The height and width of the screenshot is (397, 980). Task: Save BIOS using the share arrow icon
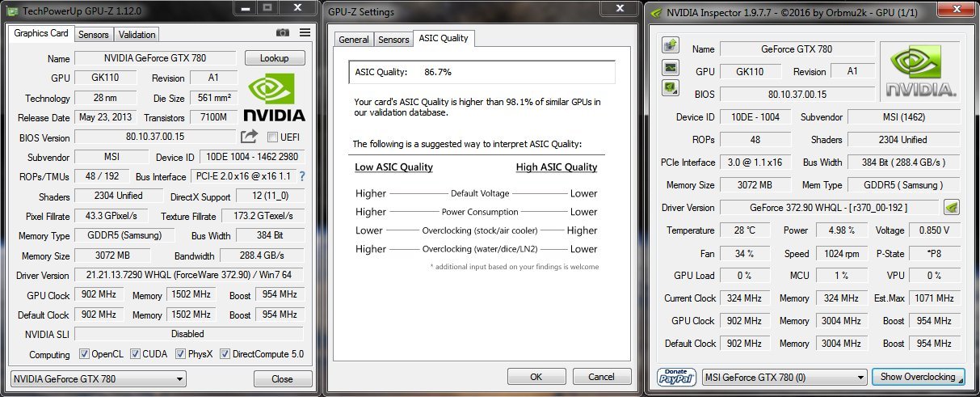click(x=250, y=137)
